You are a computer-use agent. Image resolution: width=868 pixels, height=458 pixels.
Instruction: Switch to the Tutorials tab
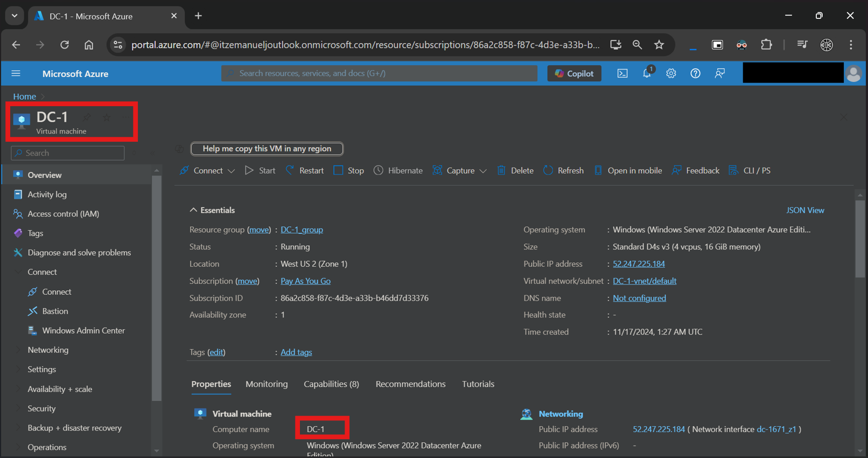(478, 384)
